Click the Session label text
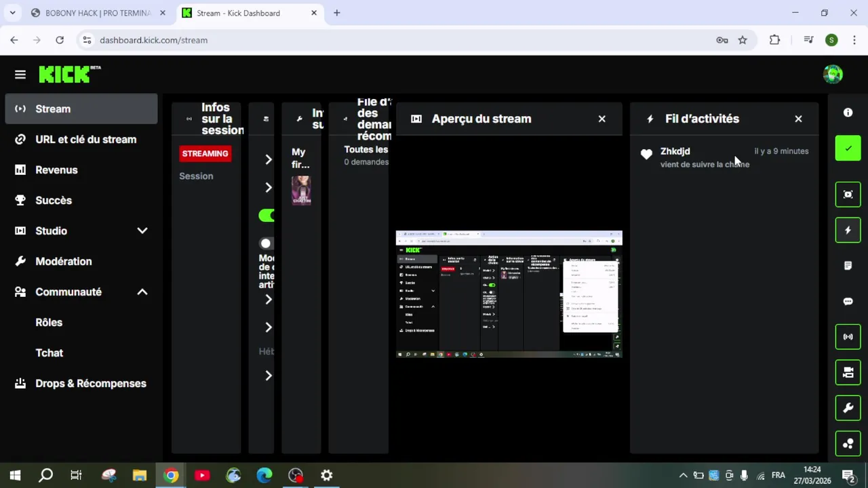Screen dimensions: 868x488 196,176
